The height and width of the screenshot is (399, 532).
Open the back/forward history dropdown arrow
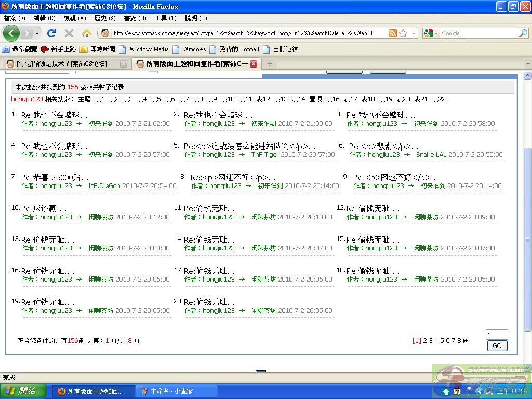[x=37, y=33]
